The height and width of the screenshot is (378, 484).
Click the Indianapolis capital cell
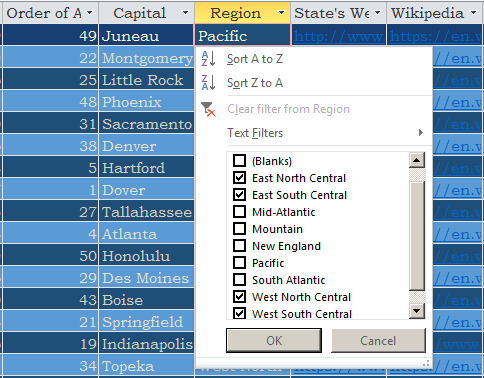pyautogui.click(x=146, y=343)
